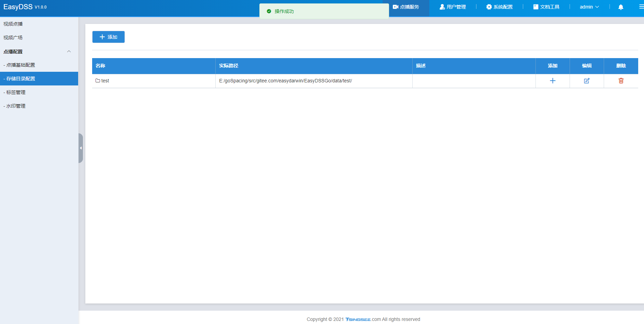
Task: Open the admin user dropdown
Action: coord(589,7)
